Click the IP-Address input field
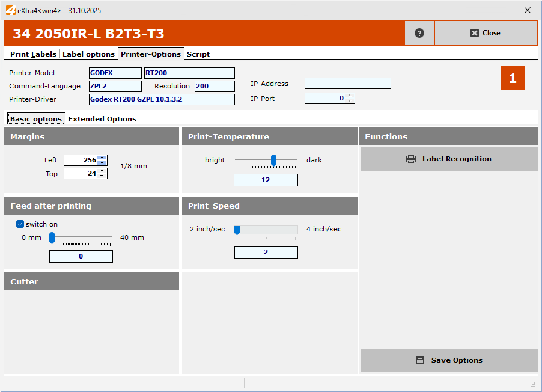 point(347,84)
